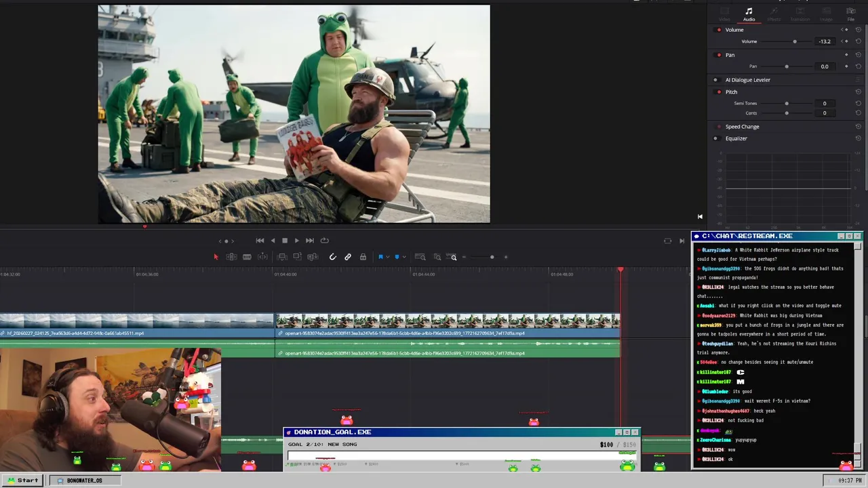Zoom in timeline with plus button
The width and height of the screenshot is (868, 488).
tap(506, 257)
